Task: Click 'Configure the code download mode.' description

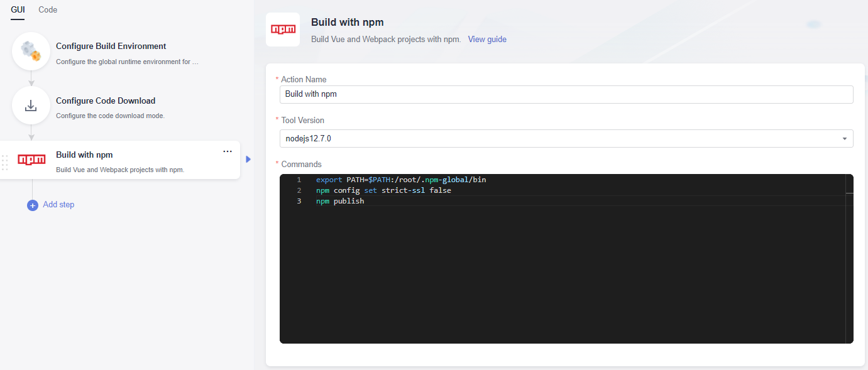Action: (x=110, y=116)
